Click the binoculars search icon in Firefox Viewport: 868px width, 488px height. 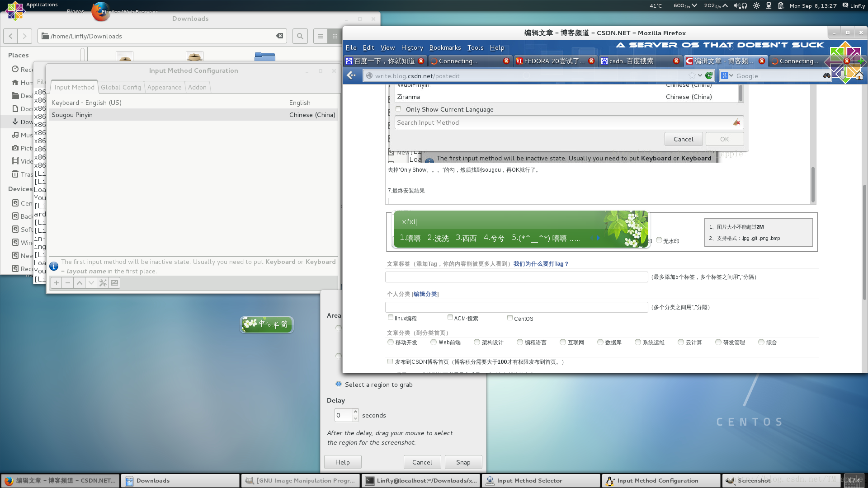(x=827, y=75)
